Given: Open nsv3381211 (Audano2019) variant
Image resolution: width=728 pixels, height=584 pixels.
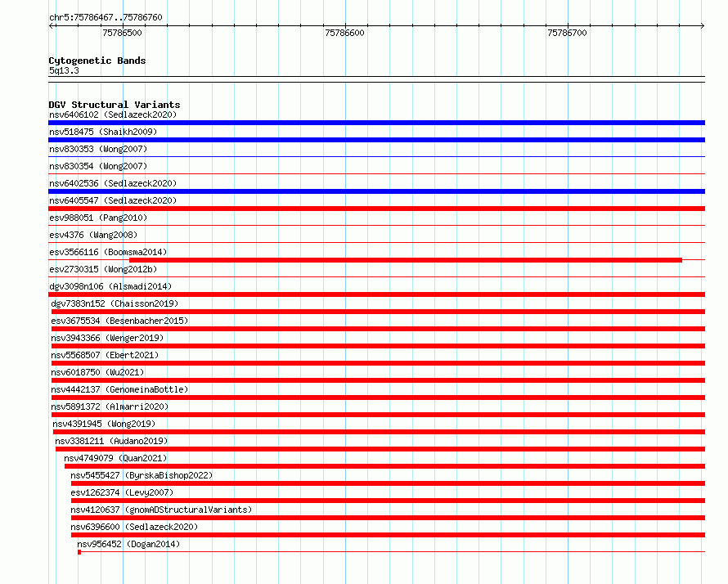Looking at the screenshot, I should [x=111, y=441].
